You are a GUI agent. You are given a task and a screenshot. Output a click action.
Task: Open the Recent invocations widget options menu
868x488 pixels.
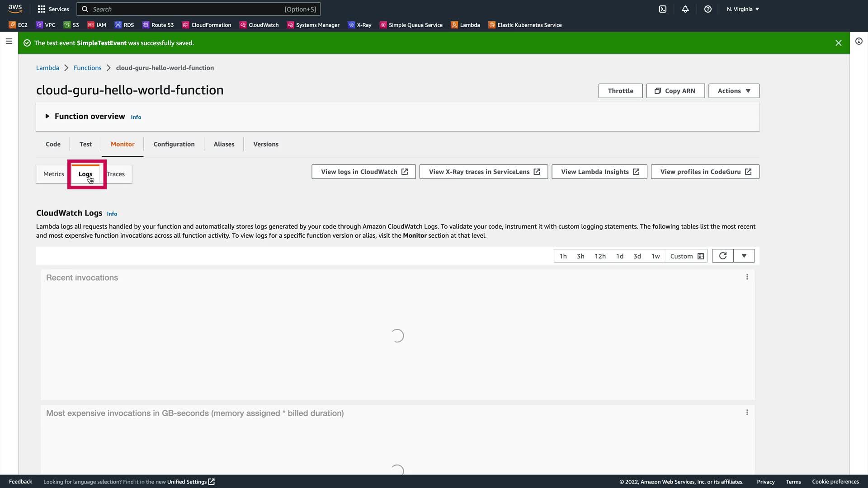pyautogui.click(x=747, y=277)
